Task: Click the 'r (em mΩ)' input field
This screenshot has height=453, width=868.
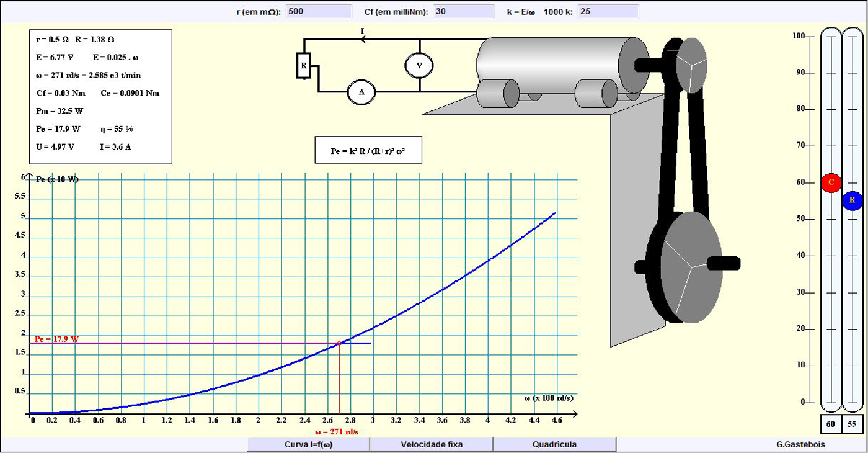Action: coord(319,11)
